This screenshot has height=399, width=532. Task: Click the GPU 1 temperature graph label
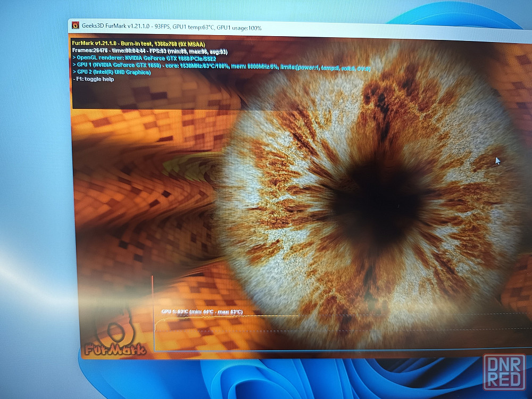202,312
